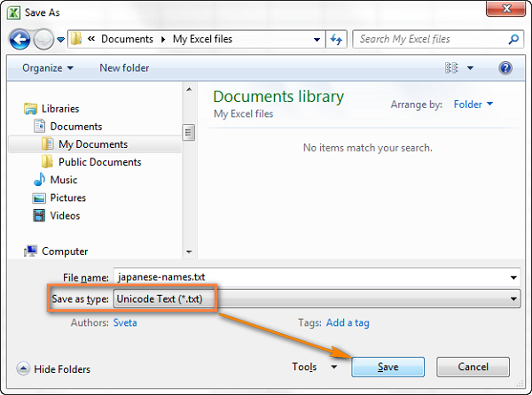Click the refresh button beside address bar
The width and height of the screenshot is (532, 395).
337,40
